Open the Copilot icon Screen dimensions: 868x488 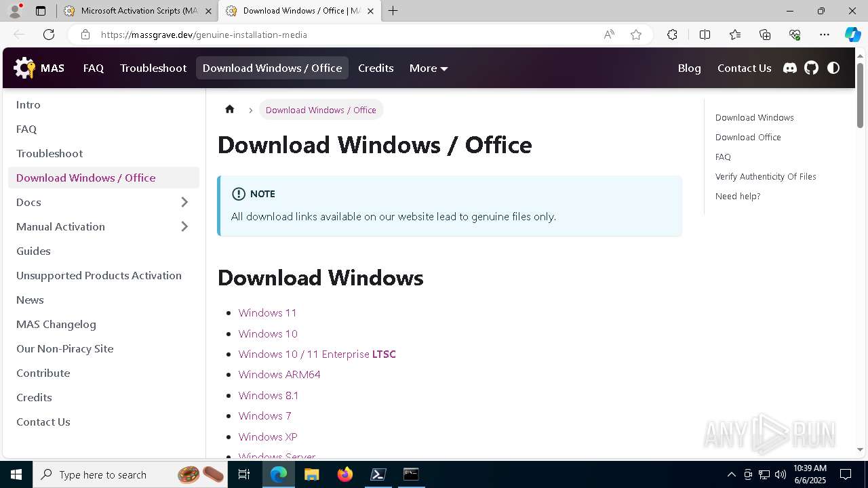tap(852, 35)
